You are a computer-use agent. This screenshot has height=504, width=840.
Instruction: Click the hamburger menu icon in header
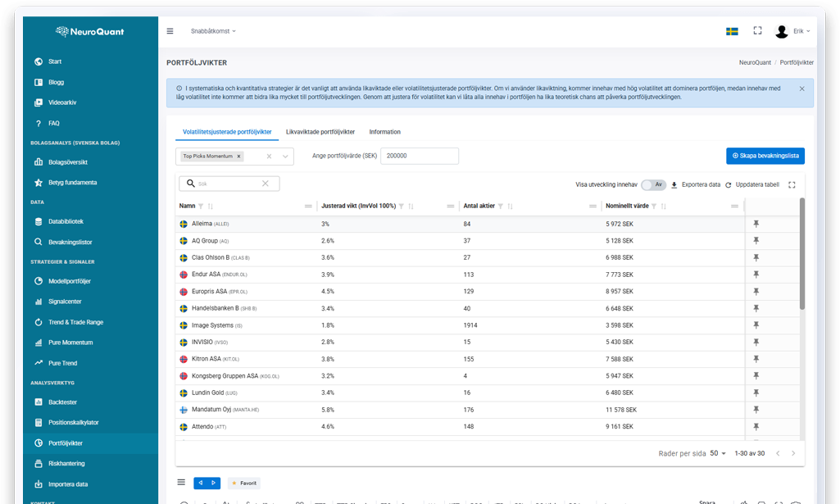170,31
